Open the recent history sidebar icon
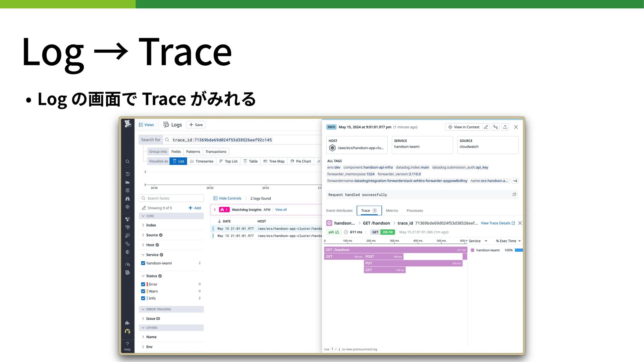Screen dimensions: 644x362 point(127,174)
